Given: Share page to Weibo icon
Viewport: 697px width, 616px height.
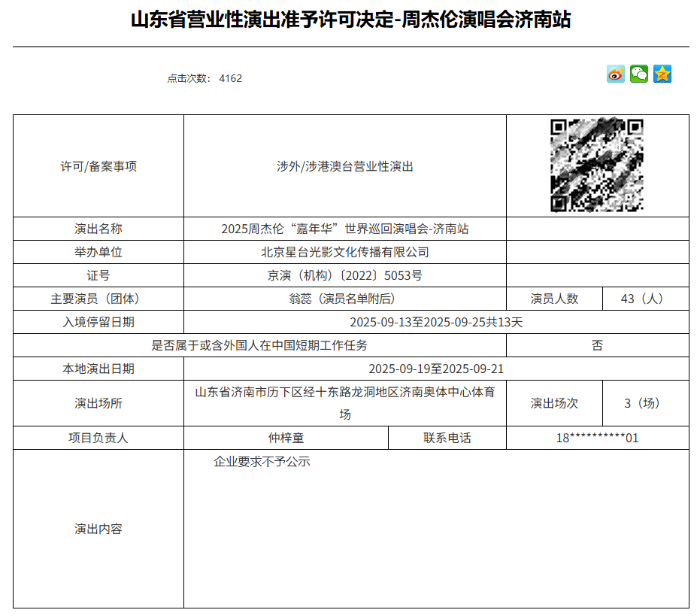Looking at the screenshot, I should pyautogui.click(x=616, y=74).
